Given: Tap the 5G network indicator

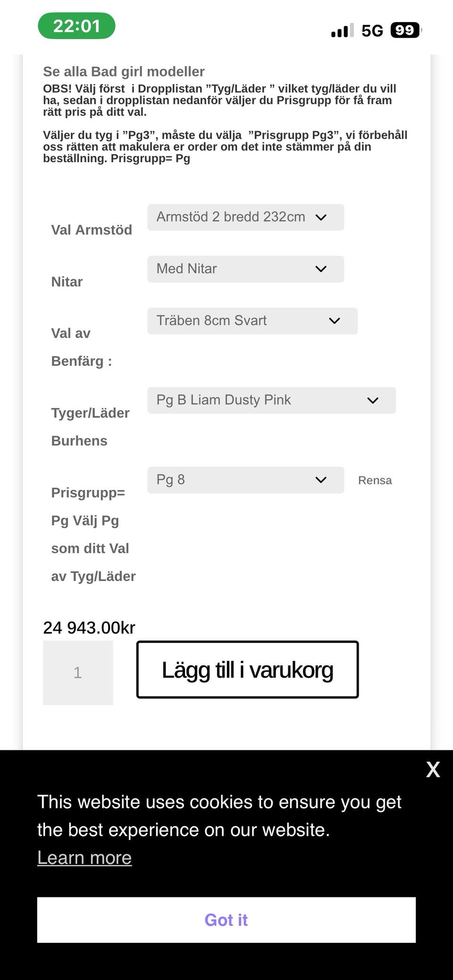Looking at the screenshot, I should (x=372, y=31).
